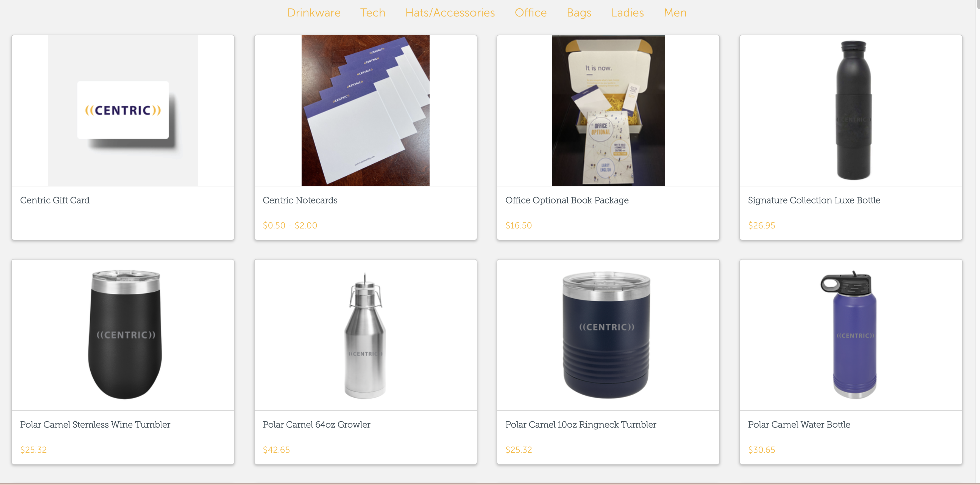Open Polar Camel 10oz Ringneck Tumbler title
The height and width of the screenshot is (485, 980).
tap(581, 425)
